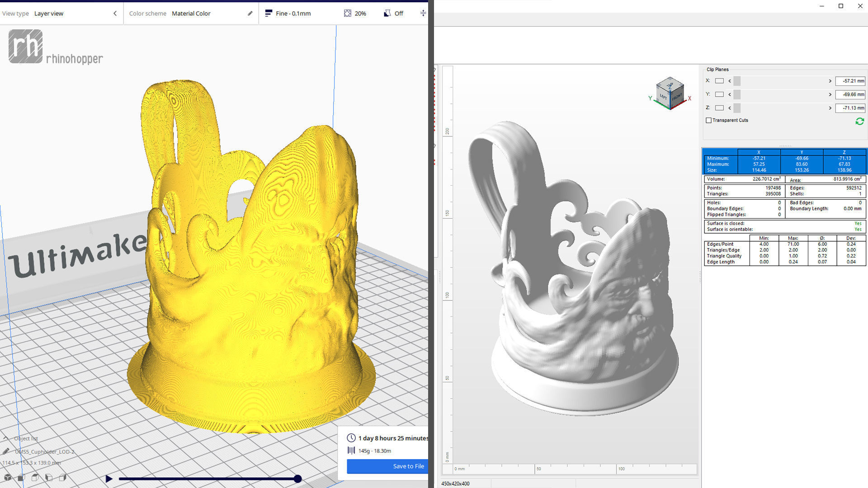Switch to the front view cube icon
The image size is (868, 488).
(21, 478)
